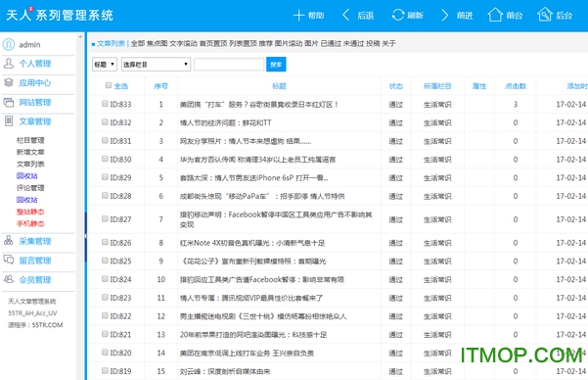588x380 pixels.
Task: Click the 文章列表 breadcrumb link
Action: pos(111,43)
